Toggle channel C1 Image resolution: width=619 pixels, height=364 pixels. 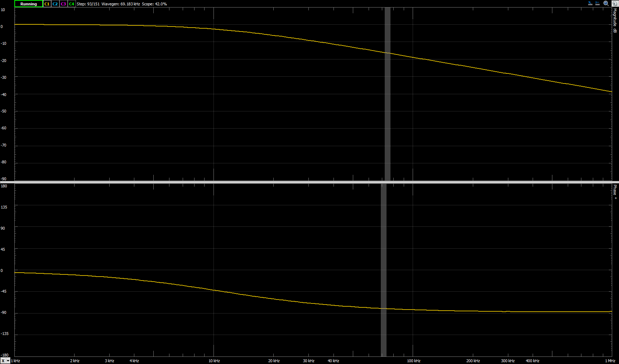pos(47,4)
